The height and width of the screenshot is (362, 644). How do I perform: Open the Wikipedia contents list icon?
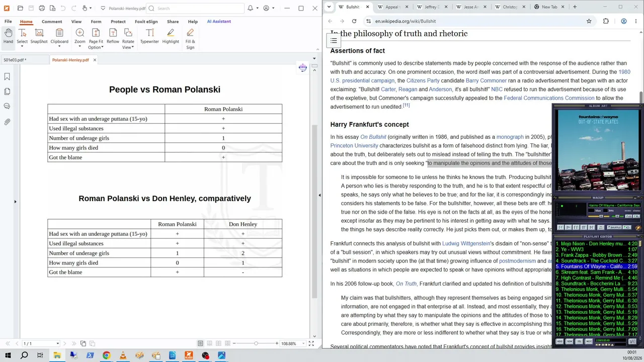(x=334, y=41)
